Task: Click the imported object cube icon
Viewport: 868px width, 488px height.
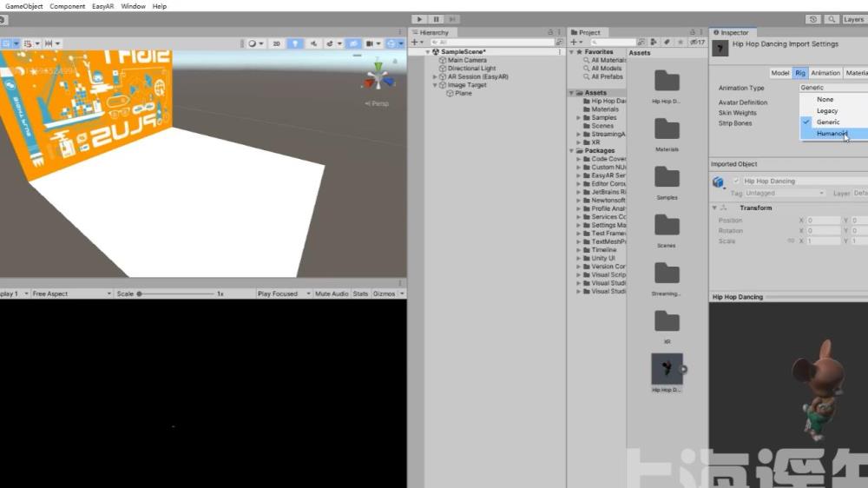Action: [718, 181]
